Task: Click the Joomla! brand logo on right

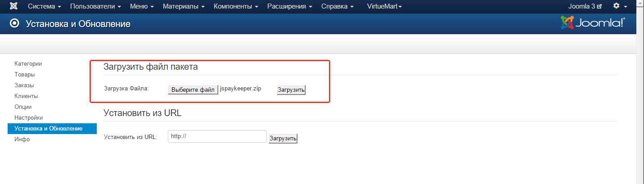Action: (x=592, y=23)
